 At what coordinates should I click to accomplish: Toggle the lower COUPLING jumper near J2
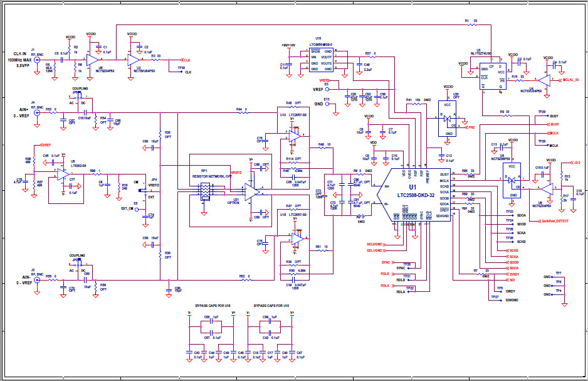coord(79,262)
